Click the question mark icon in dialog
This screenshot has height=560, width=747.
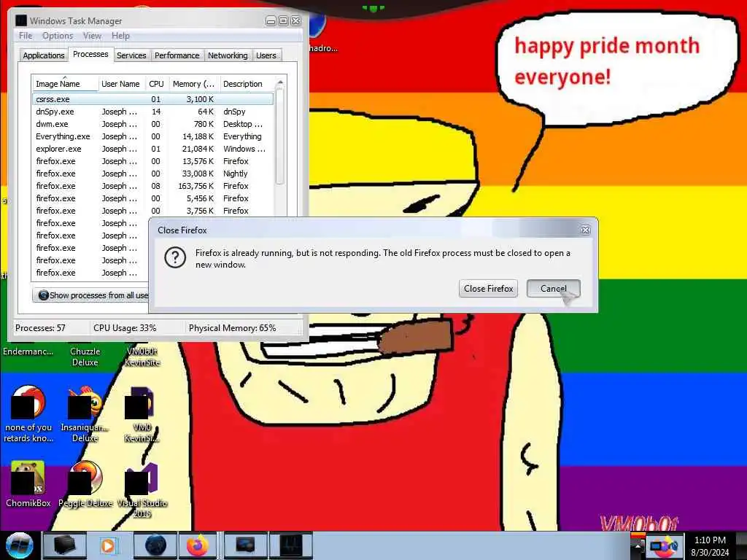click(175, 257)
